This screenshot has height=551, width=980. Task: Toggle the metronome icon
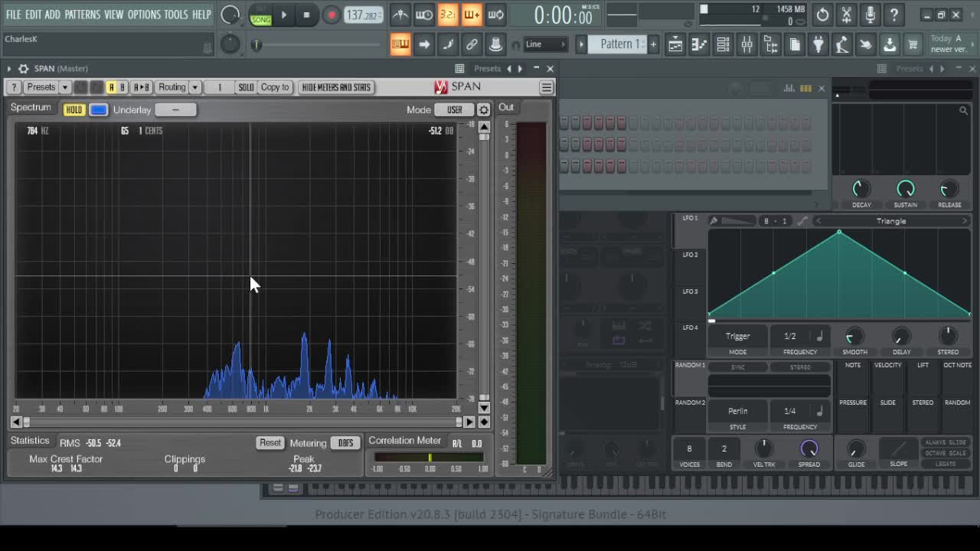400,15
